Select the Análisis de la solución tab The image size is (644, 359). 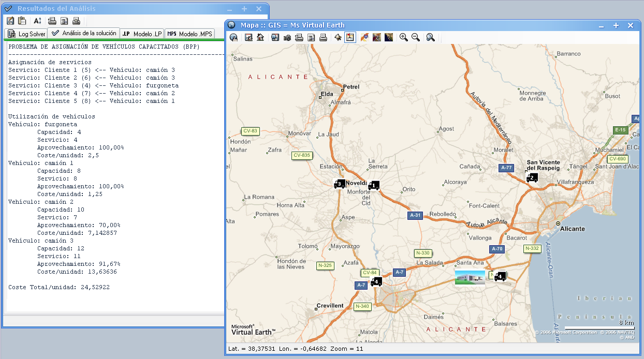(x=84, y=33)
